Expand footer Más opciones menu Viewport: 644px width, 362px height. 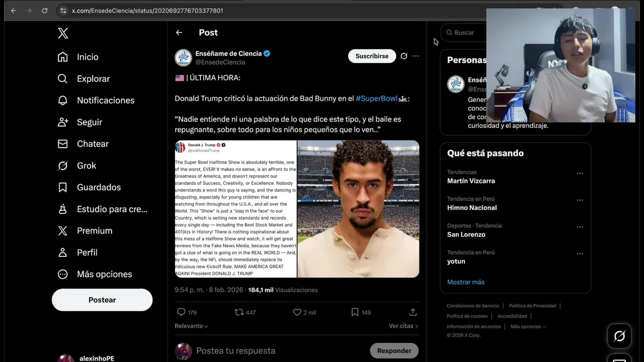pyautogui.click(x=528, y=327)
